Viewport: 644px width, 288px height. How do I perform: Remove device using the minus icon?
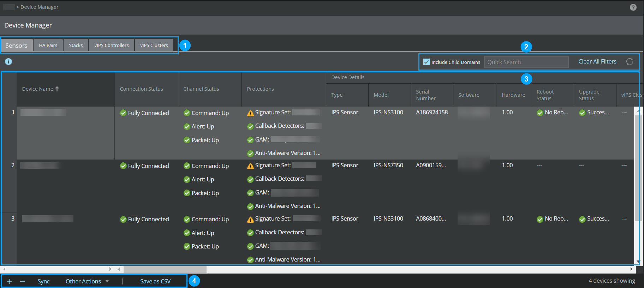pos(23,281)
